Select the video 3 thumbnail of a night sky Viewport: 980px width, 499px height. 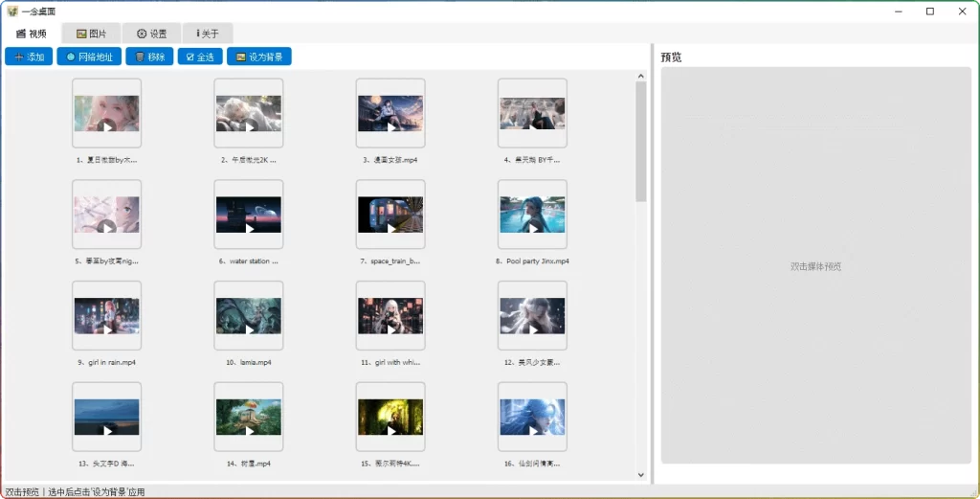(390, 113)
